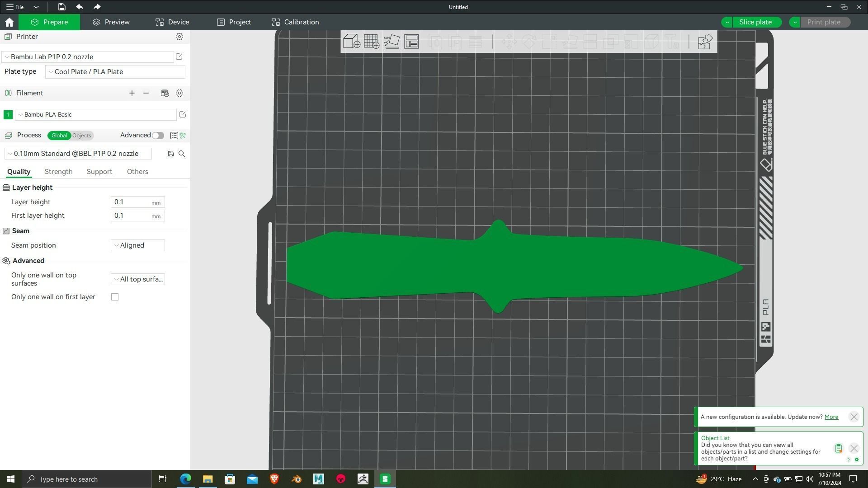
Task: Click the Slice plate button
Action: [755, 22]
